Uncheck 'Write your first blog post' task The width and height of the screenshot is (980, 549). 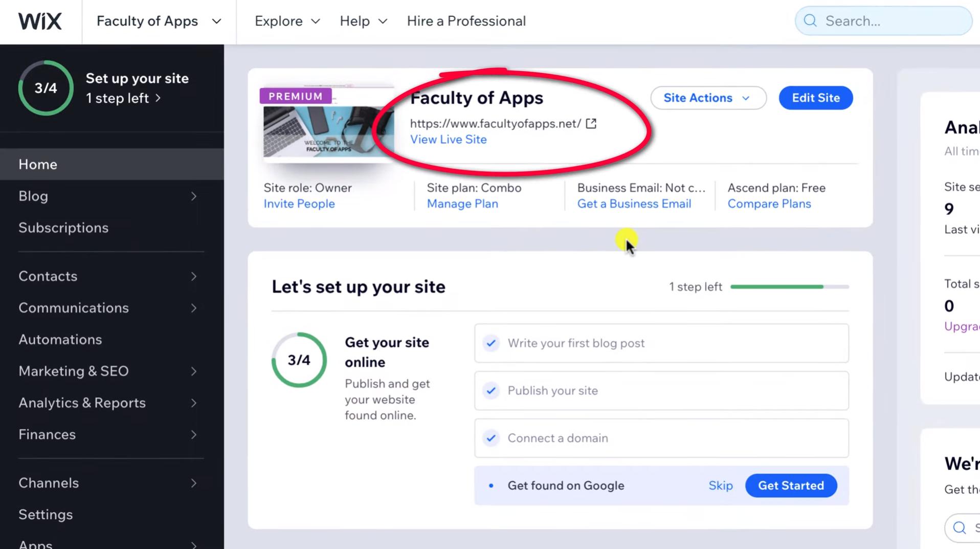(491, 343)
